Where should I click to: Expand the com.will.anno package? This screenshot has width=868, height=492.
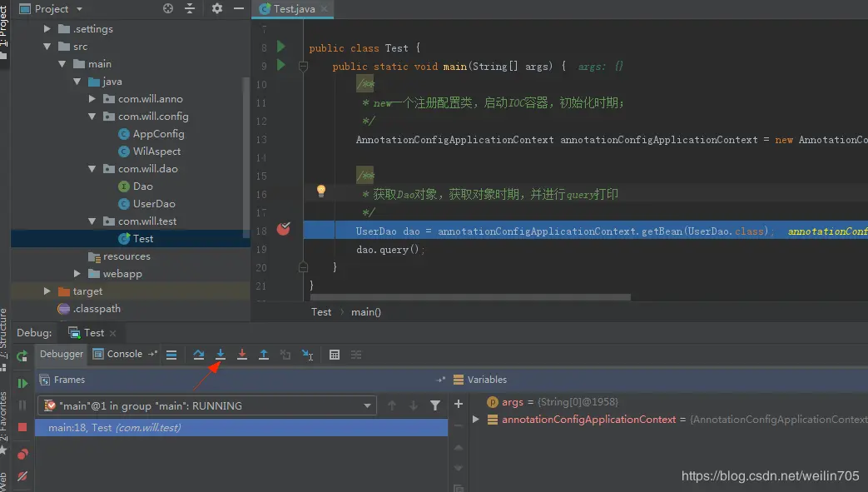click(92, 98)
